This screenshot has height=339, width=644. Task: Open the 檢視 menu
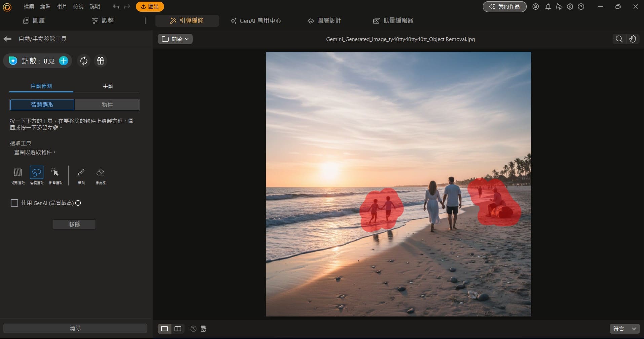(x=78, y=6)
